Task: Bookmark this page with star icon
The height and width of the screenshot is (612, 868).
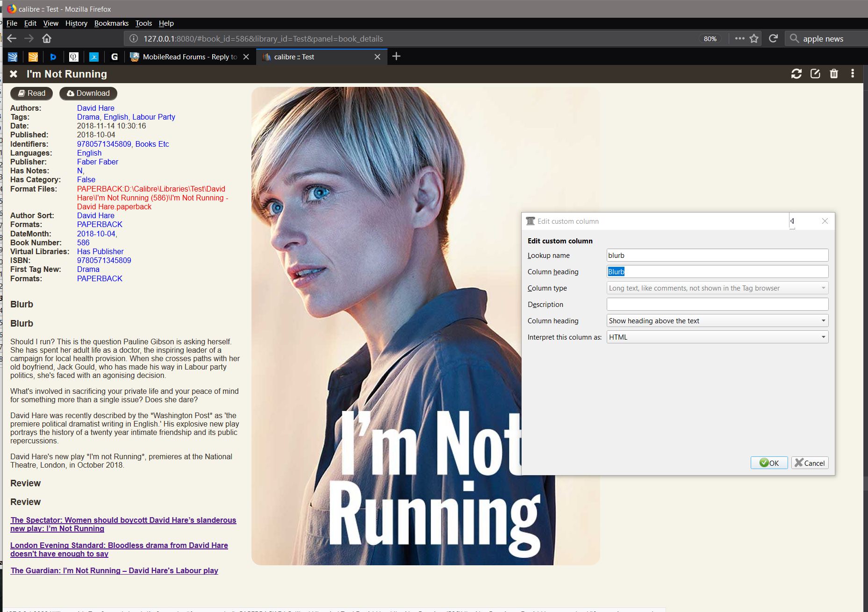Action: (754, 38)
